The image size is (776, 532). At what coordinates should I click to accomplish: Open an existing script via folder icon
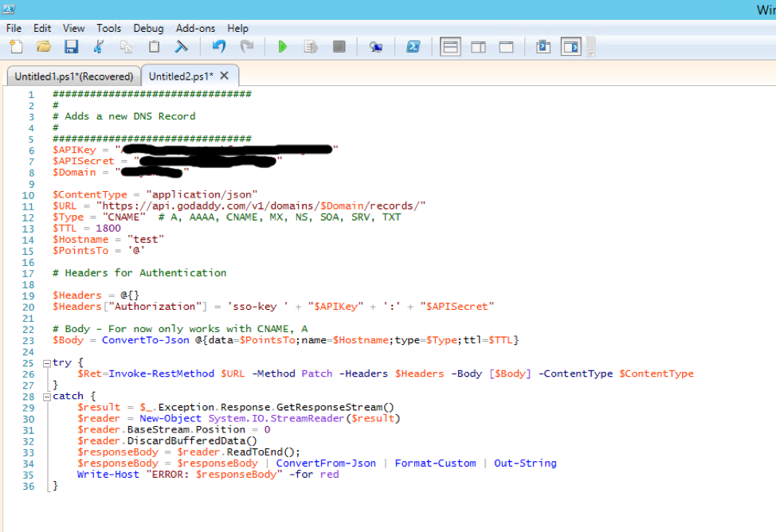pyautogui.click(x=44, y=47)
